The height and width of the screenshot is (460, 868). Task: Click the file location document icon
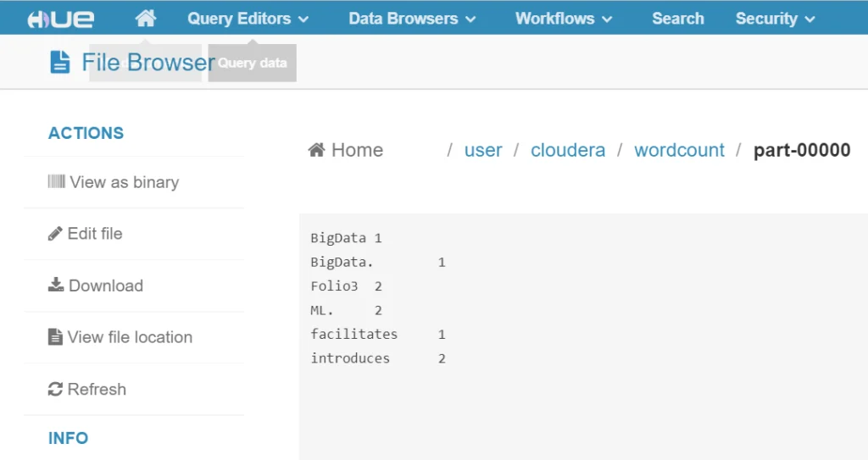[55, 336]
